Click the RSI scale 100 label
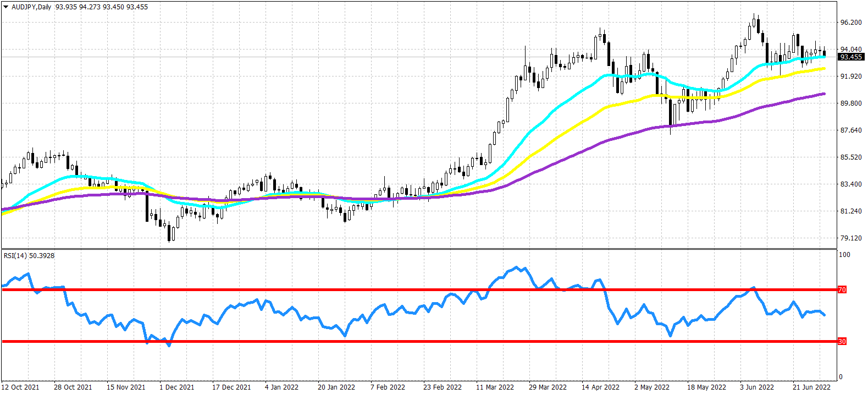The image size is (868, 394). tap(844, 255)
